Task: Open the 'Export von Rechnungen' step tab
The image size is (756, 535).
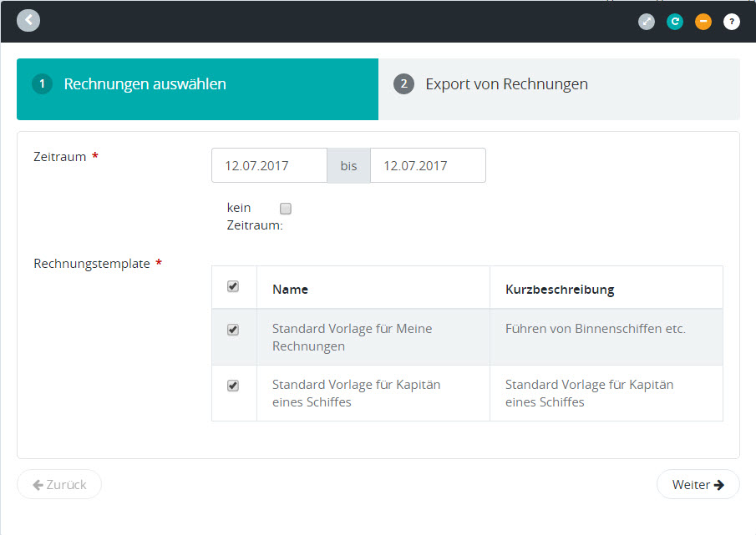Action: (x=506, y=84)
